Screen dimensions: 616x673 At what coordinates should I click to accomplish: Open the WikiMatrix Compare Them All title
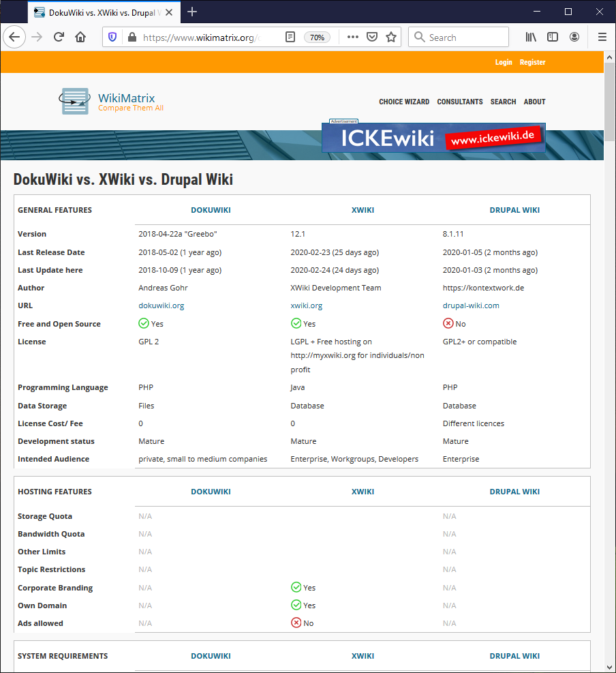pos(130,102)
